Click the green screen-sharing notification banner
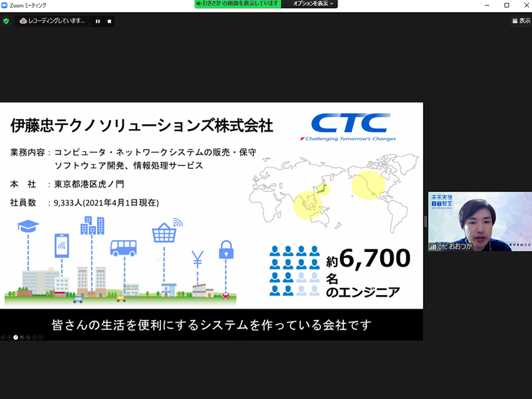Viewport: 532px width, 399px height. click(x=238, y=4)
